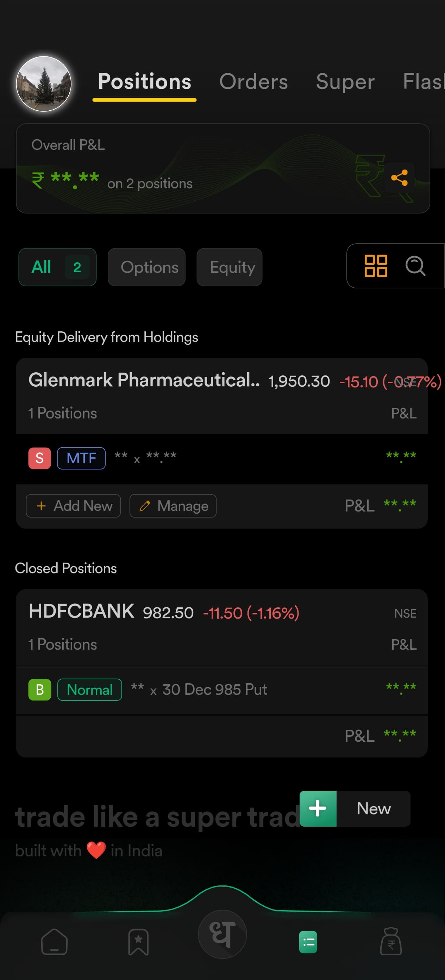Viewport: 445px width, 980px height.
Task: Switch to the Orders tab
Action: click(x=253, y=82)
